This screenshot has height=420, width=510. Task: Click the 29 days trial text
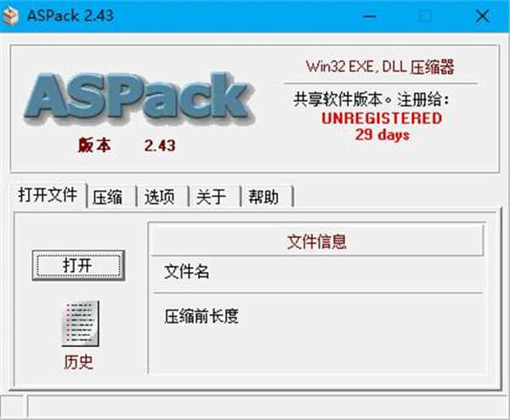(382, 134)
